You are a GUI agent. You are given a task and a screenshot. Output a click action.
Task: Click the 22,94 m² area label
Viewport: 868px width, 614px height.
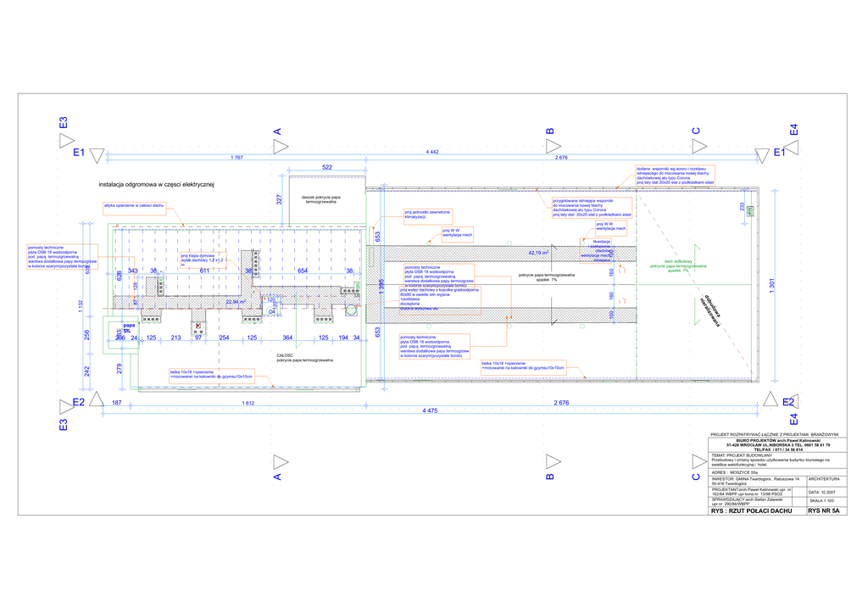click(x=236, y=301)
